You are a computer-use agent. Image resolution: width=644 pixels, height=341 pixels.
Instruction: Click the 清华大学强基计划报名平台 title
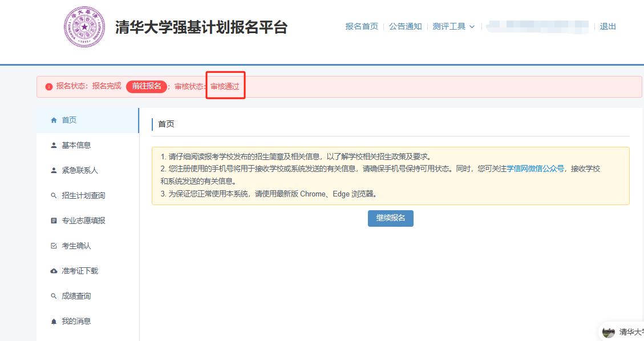(x=201, y=27)
